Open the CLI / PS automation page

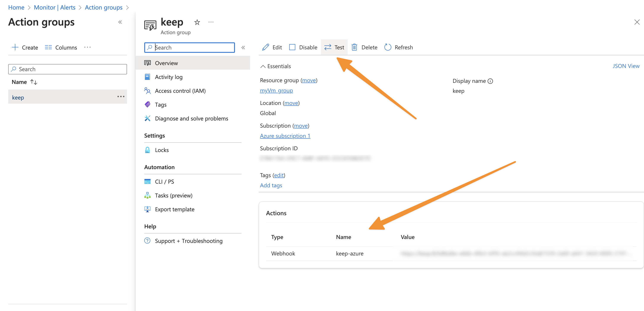193,181
